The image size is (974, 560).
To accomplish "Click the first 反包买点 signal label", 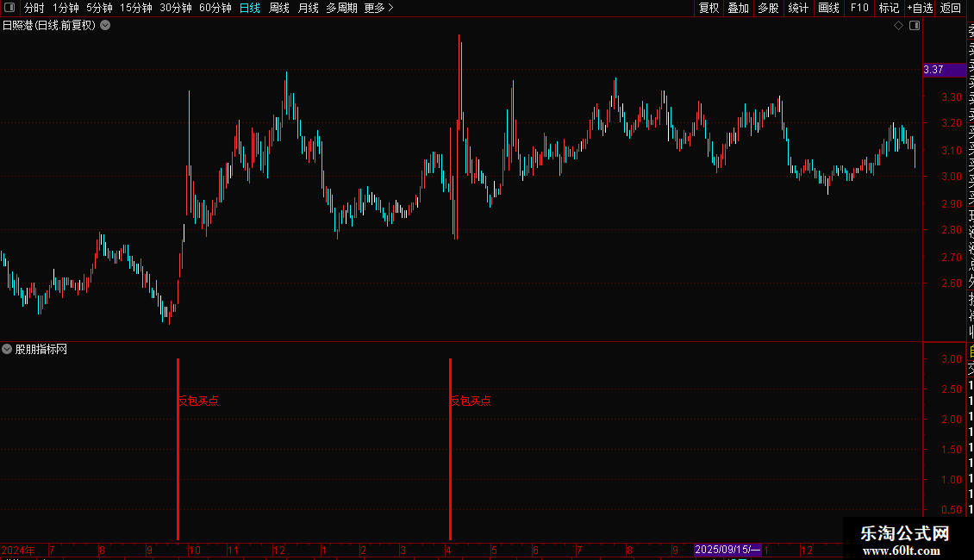I will (x=198, y=401).
